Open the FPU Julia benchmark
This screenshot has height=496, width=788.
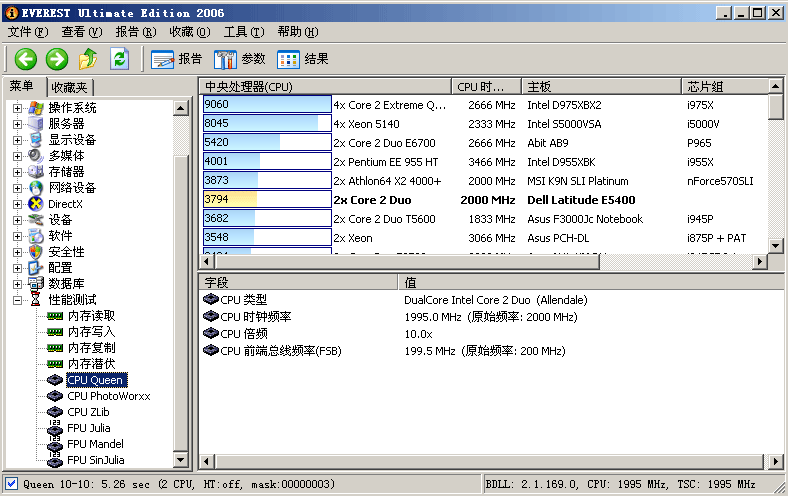point(88,428)
